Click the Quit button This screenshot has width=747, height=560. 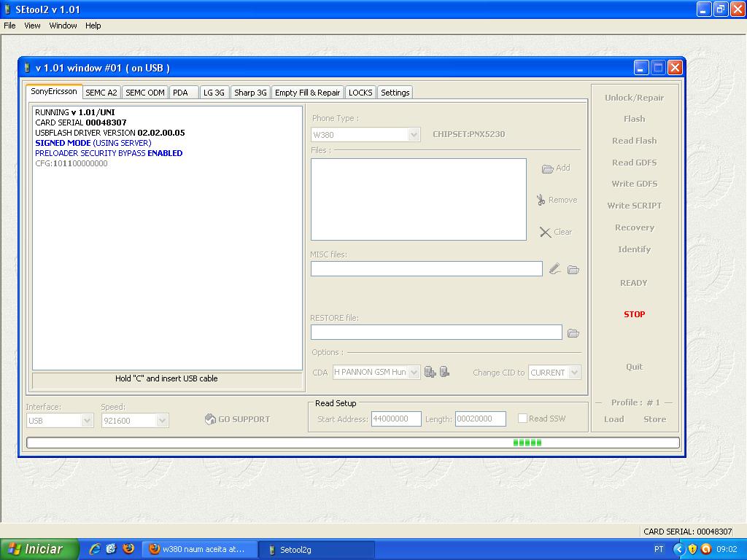634,367
